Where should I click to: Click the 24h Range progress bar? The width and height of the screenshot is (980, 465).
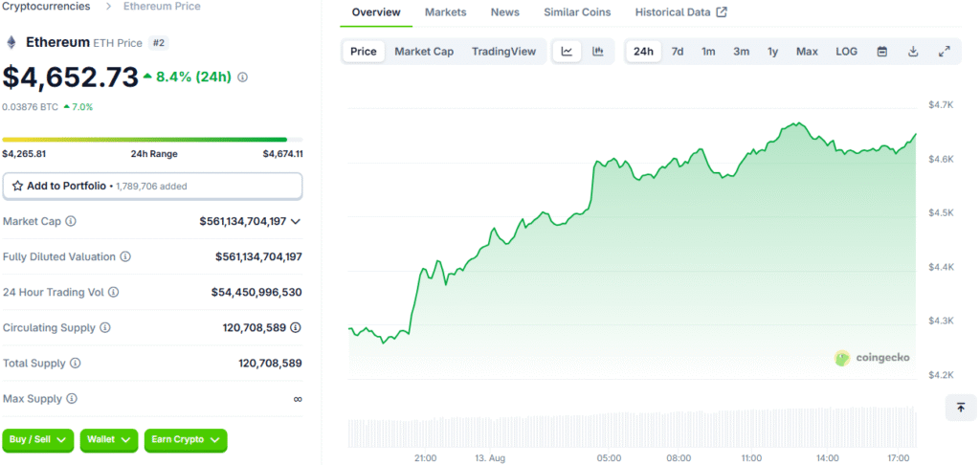pos(152,140)
